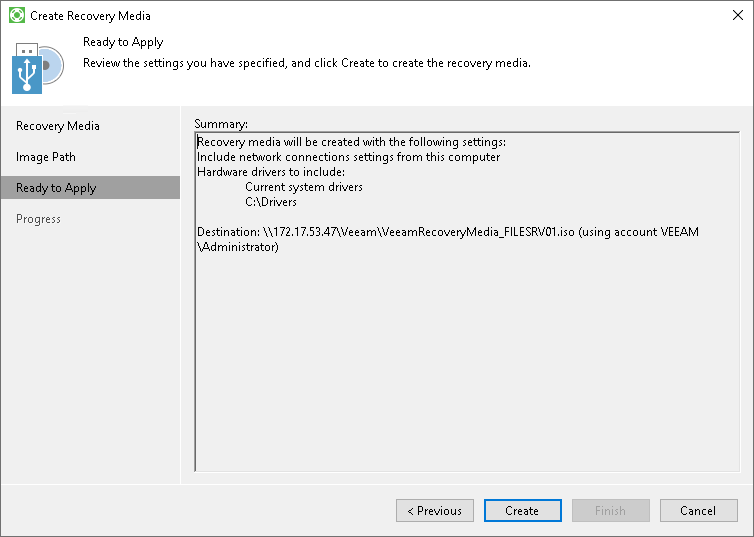The height and width of the screenshot is (537, 754).
Task: Click the 'Hardware drivers to include:' line
Action: [271, 172]
